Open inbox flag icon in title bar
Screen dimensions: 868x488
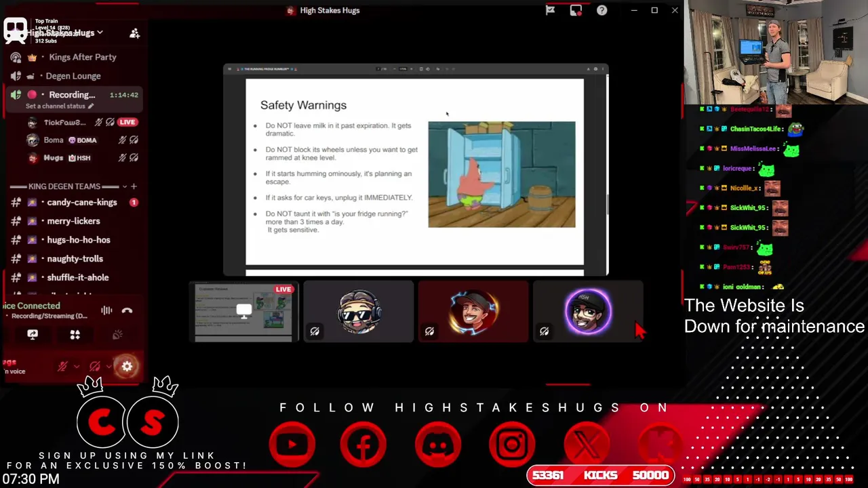(x=551, y=10)
